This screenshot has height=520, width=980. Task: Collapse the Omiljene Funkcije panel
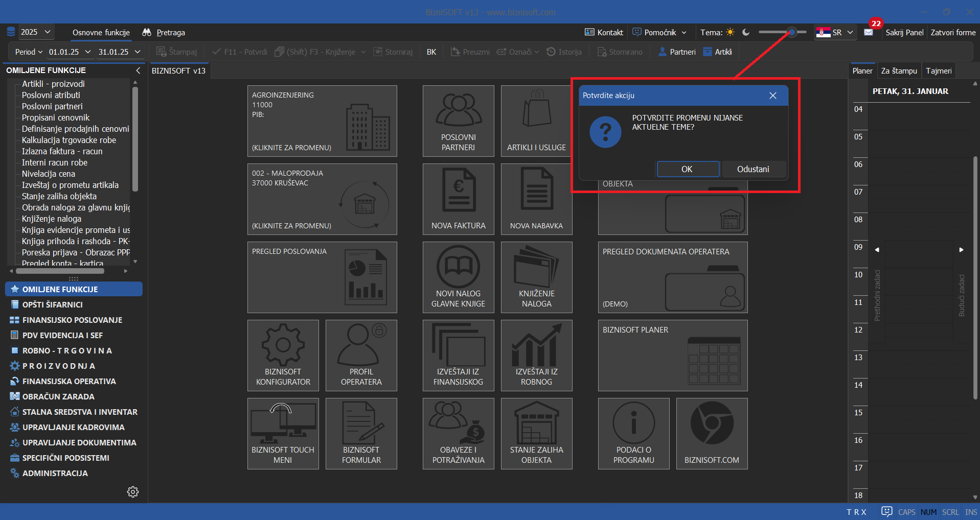click(138, 70)
